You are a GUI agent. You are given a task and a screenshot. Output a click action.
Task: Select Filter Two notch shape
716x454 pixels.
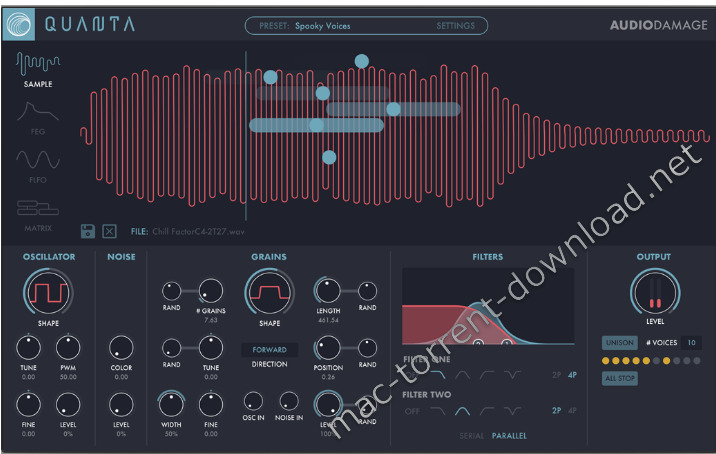512,411
